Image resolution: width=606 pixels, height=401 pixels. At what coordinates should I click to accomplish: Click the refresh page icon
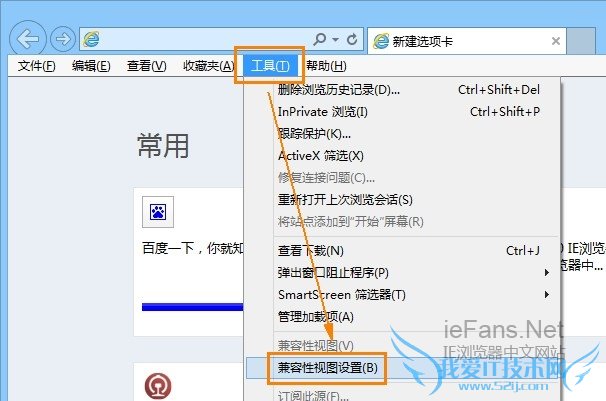(x=352, y=39)
